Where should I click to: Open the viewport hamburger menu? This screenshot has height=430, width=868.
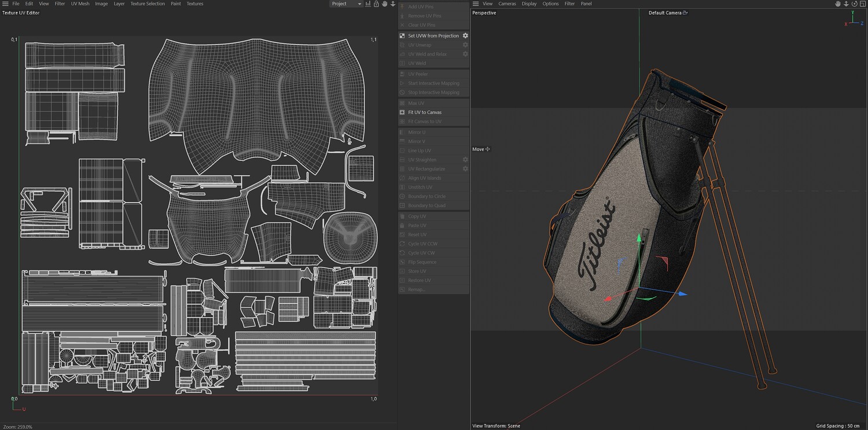[x=476, y=3]
